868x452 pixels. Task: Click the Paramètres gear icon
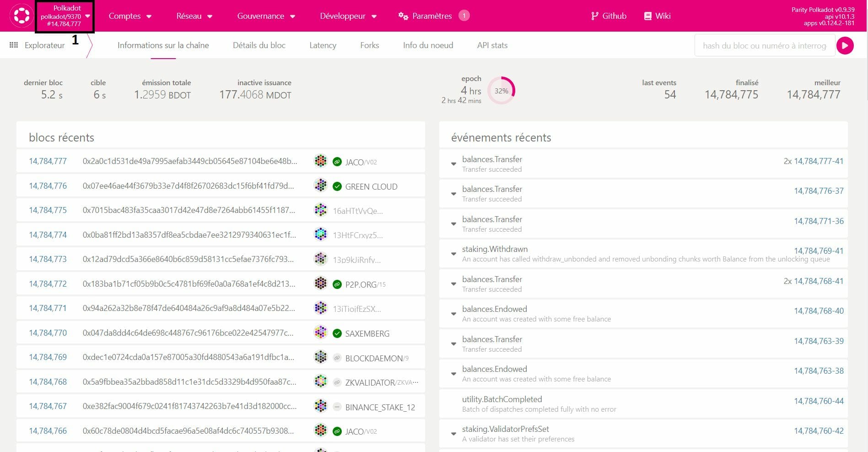tap(403, 16)
